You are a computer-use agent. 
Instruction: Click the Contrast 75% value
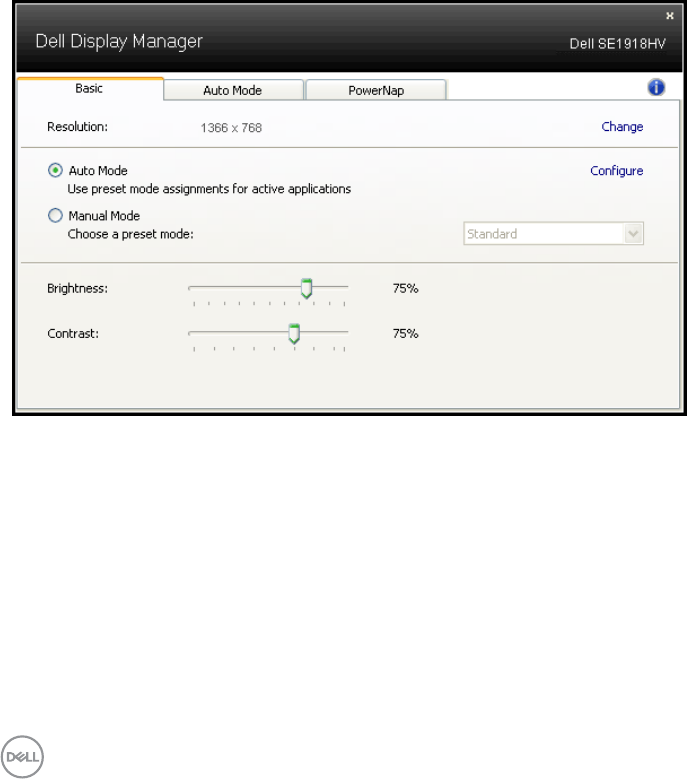tap(405, 333)
